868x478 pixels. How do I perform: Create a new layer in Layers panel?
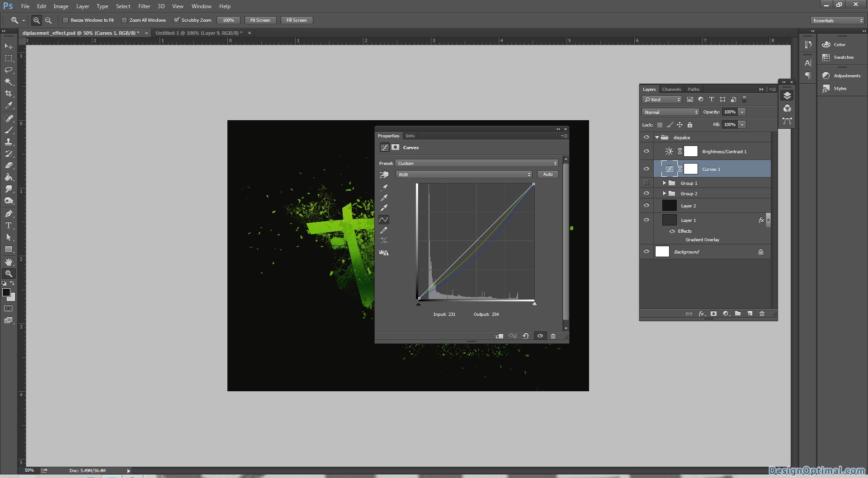click(750, 314)
